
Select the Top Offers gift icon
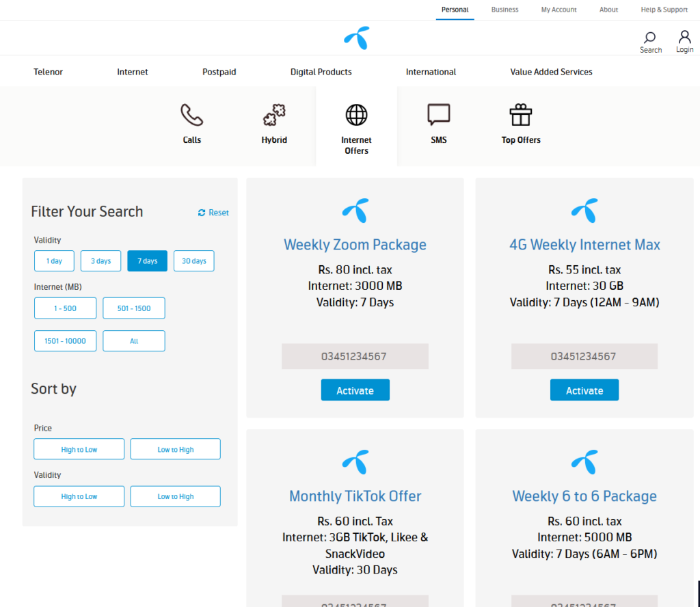pyautogui.click(x=520, y=115)
